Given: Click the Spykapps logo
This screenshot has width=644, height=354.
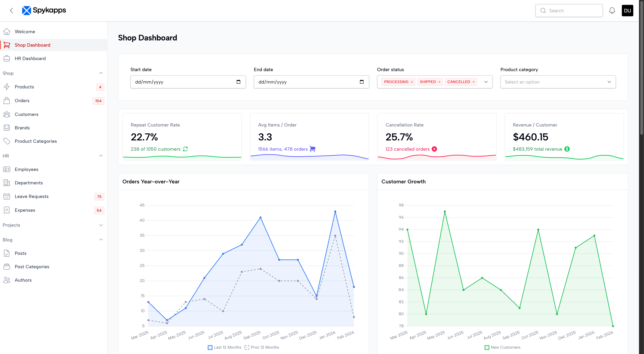Looking at the screenshot, I should pos(44,10).
